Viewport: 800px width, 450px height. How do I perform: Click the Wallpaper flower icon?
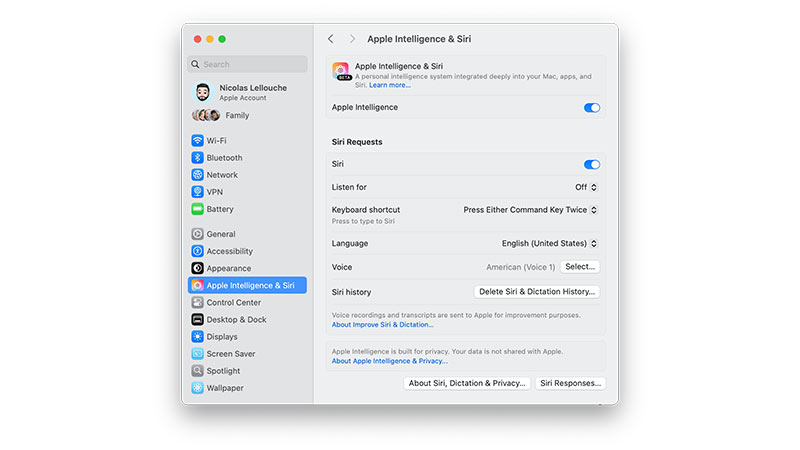(197, 388)
